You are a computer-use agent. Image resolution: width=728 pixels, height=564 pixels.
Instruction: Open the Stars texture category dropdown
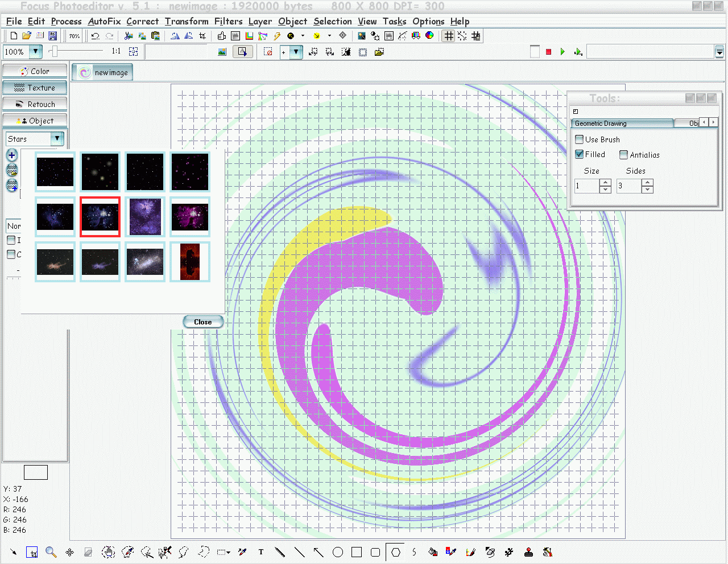[57, 138]
